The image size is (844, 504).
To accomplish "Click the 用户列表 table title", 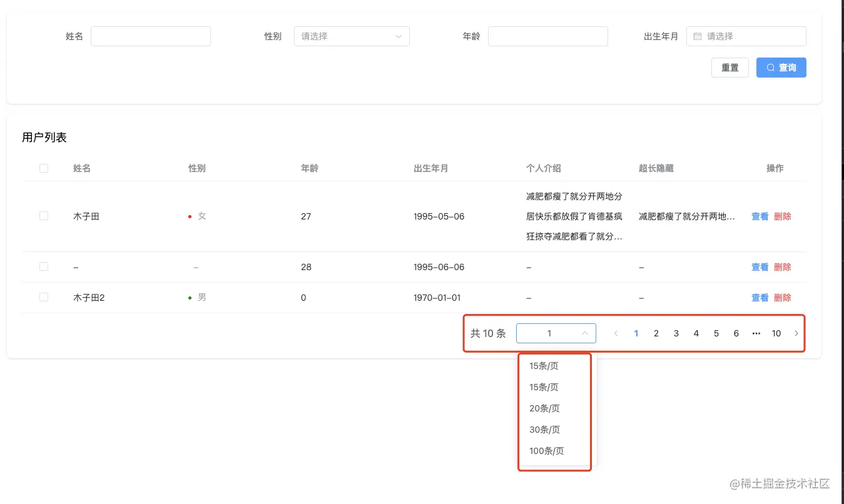I will 44,138.
